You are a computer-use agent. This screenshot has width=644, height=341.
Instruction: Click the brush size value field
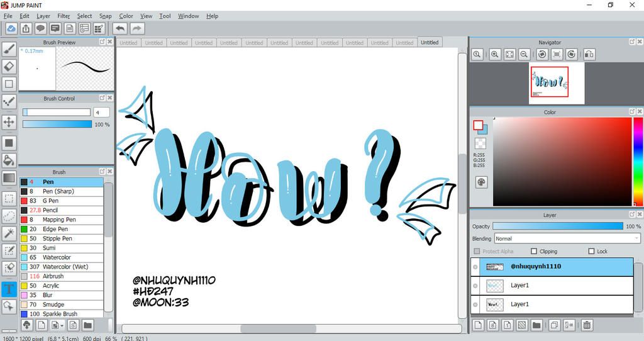(x=101, y=112)
